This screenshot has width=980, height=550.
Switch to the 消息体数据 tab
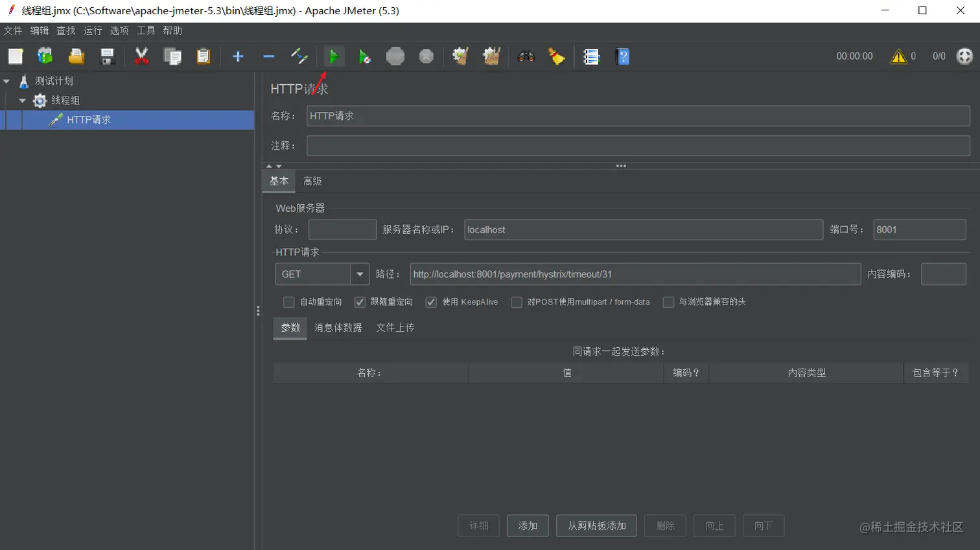[x=338, y=328]
